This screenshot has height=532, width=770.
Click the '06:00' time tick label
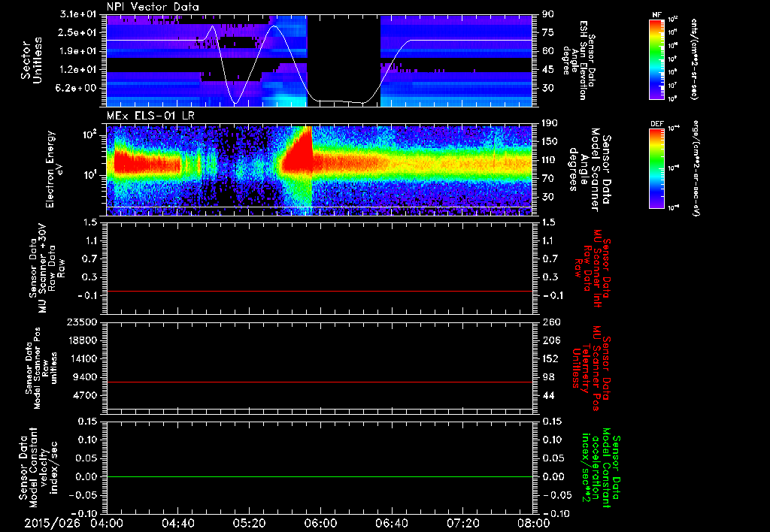(320, 523)
